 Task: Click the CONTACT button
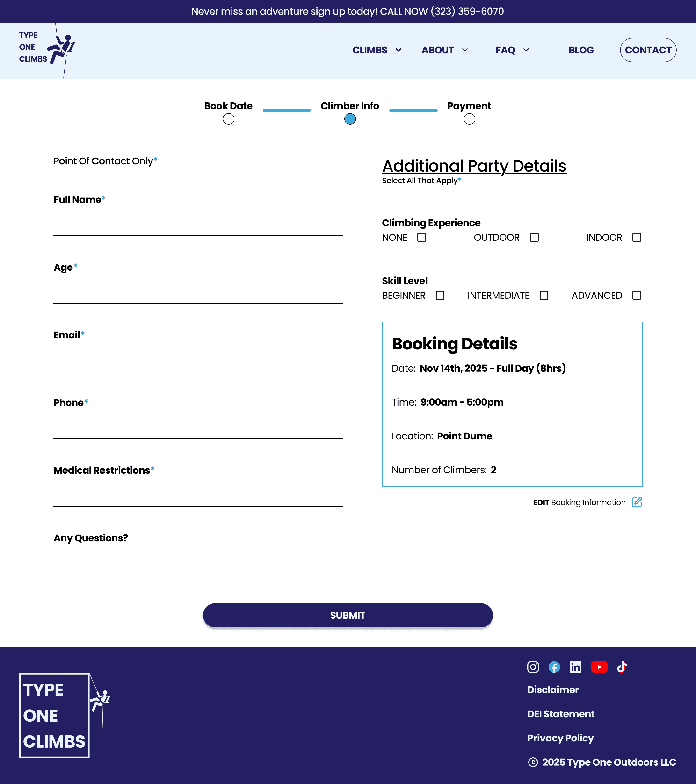pos(648,50)
